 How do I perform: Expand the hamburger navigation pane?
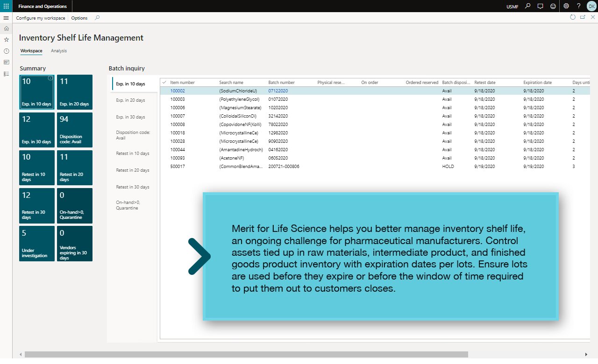click(6, 18)
